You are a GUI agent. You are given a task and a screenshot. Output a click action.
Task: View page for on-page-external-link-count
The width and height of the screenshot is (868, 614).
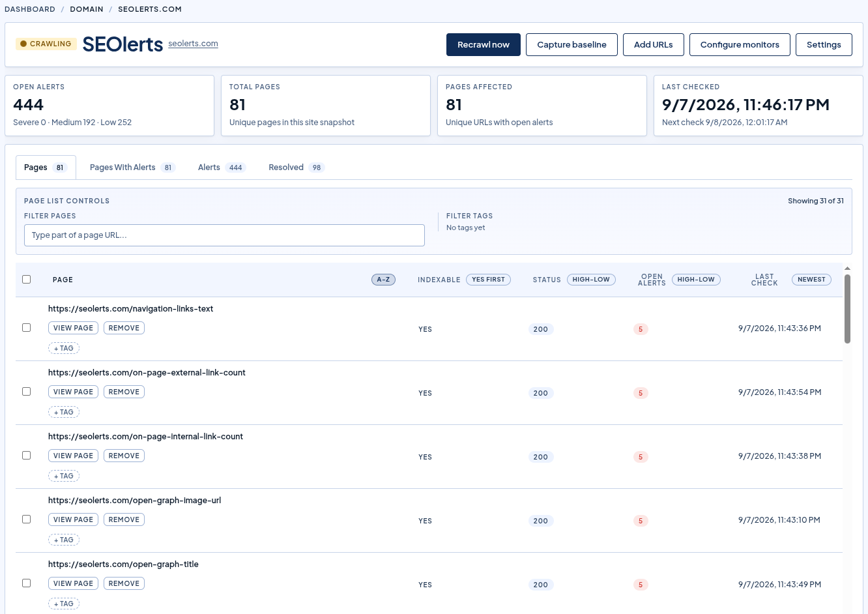[x=73, y=392]
